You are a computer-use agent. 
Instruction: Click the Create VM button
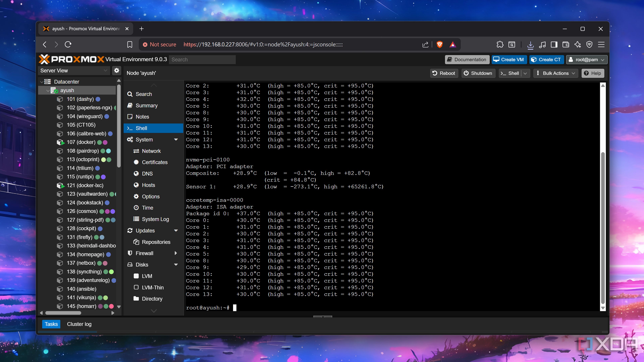click(509, 59)
